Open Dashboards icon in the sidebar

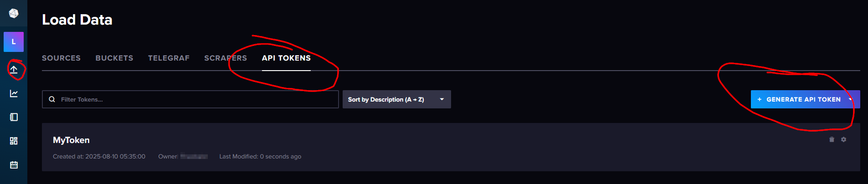click(14, 141)
